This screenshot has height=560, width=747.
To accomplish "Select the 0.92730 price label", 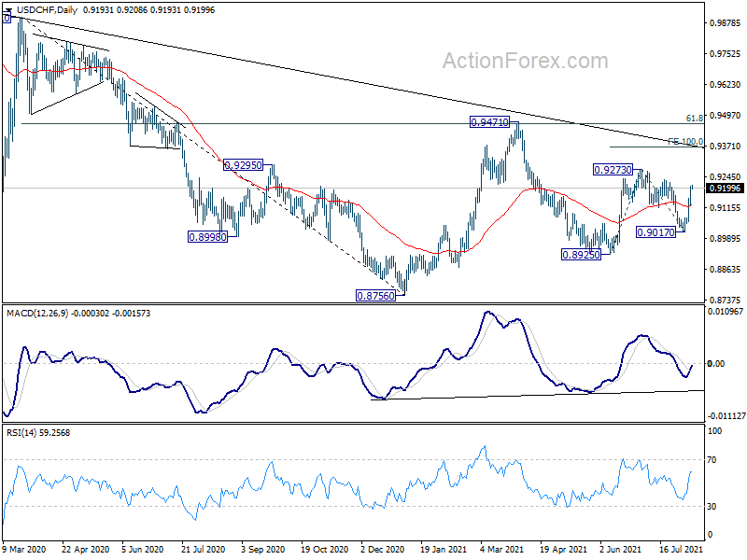I will (x=613, y=170).
